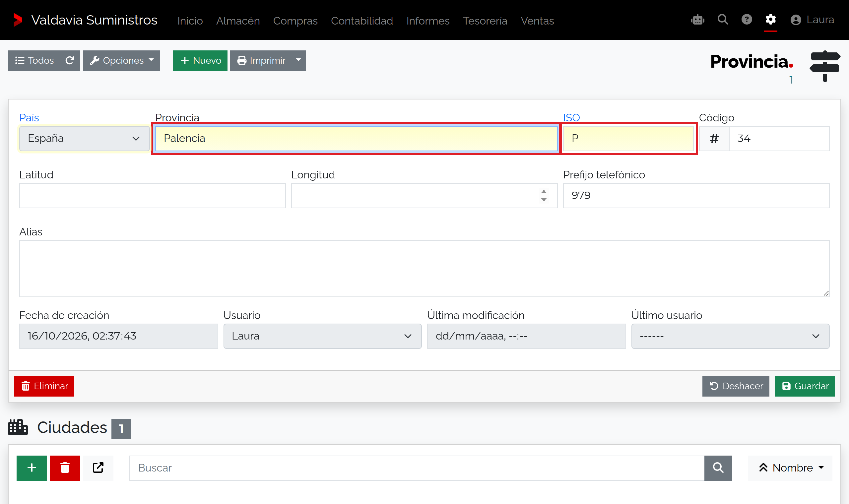Click the Longitud spinner arrows
This screenshot has height=504, width=849.
[544, 196]
